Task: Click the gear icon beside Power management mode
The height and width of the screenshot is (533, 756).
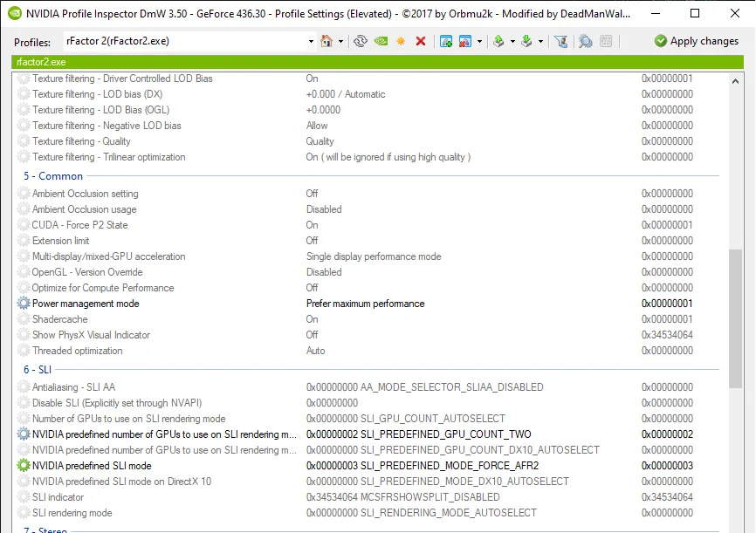Action: coord(24,304)
